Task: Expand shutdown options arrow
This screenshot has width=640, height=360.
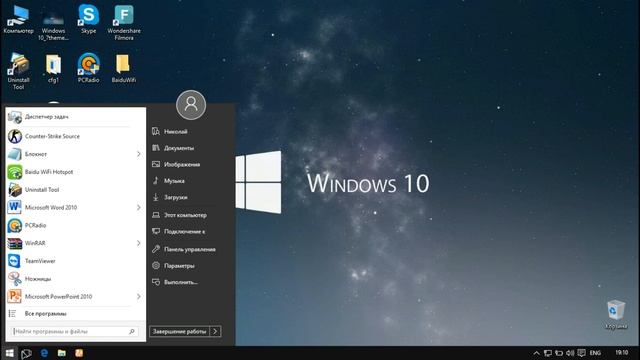Action: [x=215, y=331]
